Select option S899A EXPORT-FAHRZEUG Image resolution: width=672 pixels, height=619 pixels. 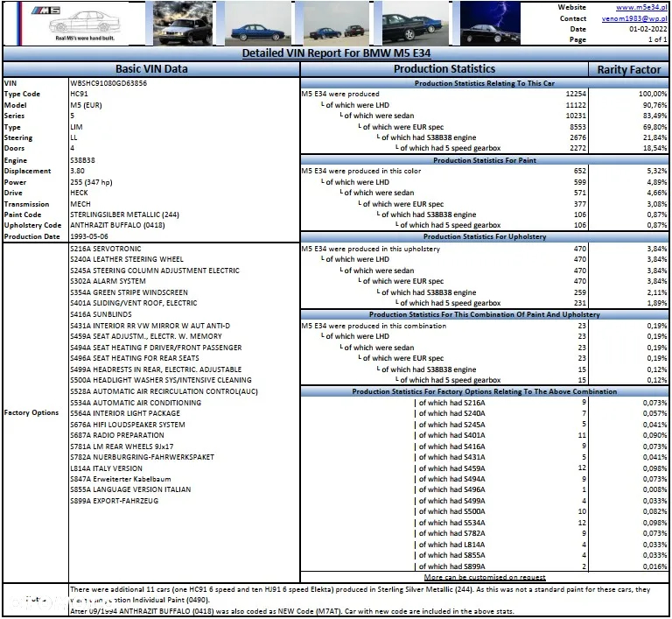tap(115, 501)
